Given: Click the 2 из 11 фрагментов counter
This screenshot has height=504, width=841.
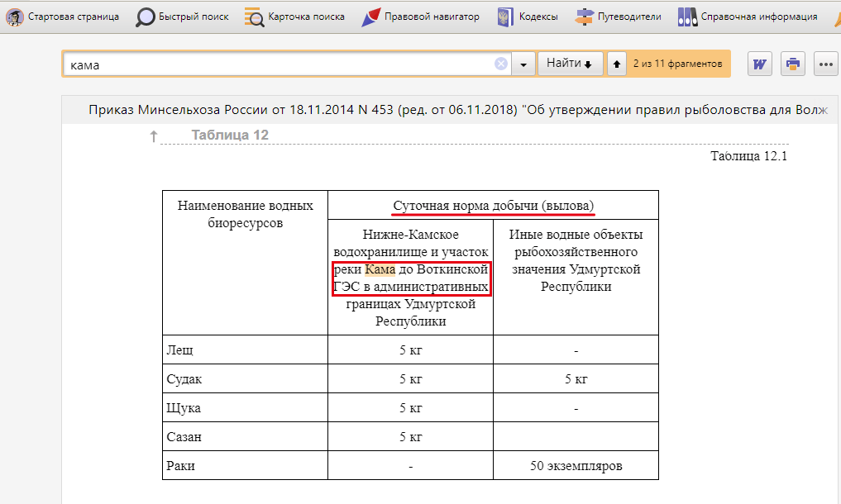Looking at the screenshot, I should click(x=677, y=64).
